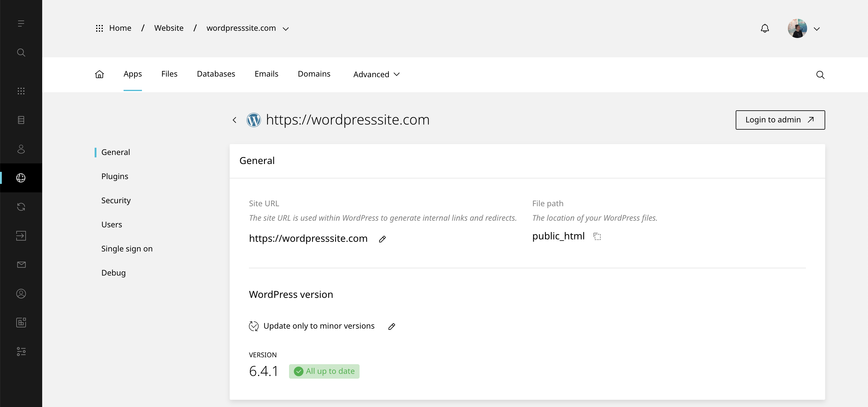Click the home icon in navigation tabs
This screenshot has height=407, width=868.
pos(99,74)
